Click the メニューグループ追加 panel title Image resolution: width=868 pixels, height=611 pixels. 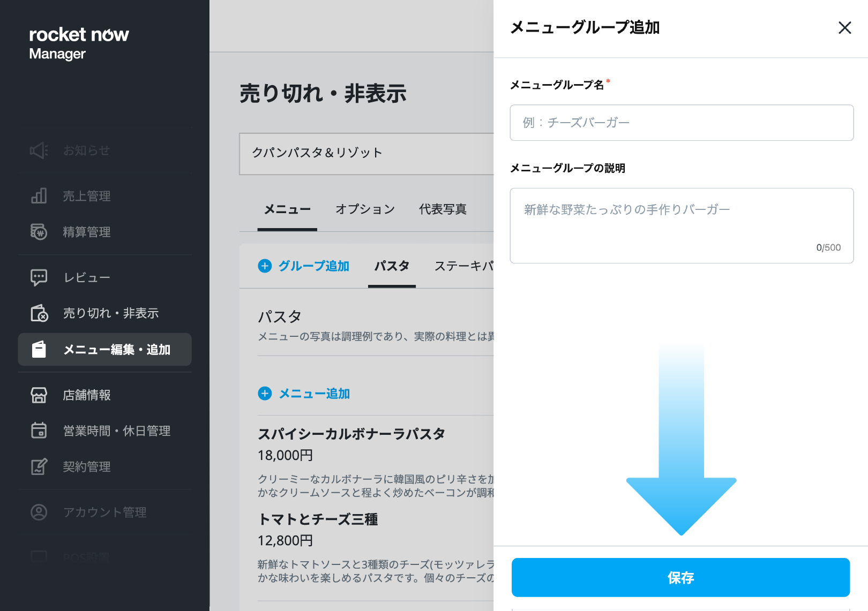585,27
